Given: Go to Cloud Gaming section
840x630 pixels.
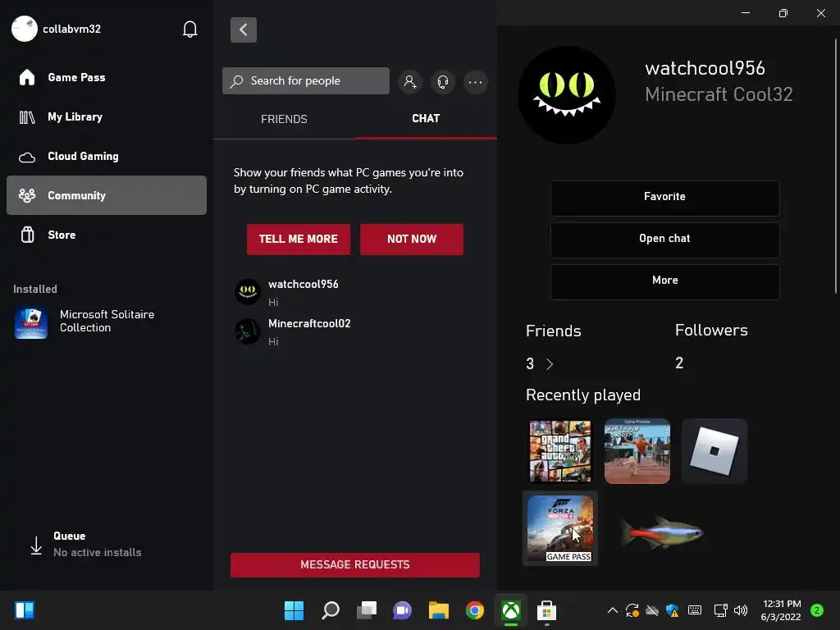Looking at the screenshot, I should pos(107,157).
